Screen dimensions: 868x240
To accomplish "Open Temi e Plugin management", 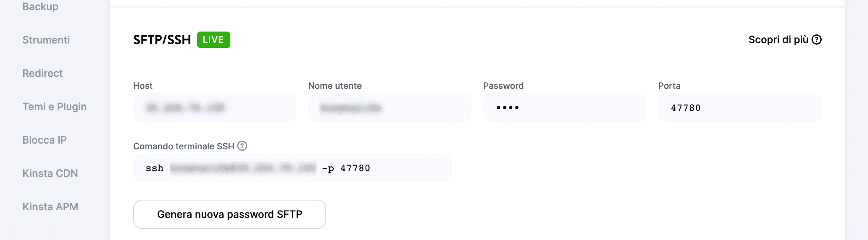I will tap(55, 107).
